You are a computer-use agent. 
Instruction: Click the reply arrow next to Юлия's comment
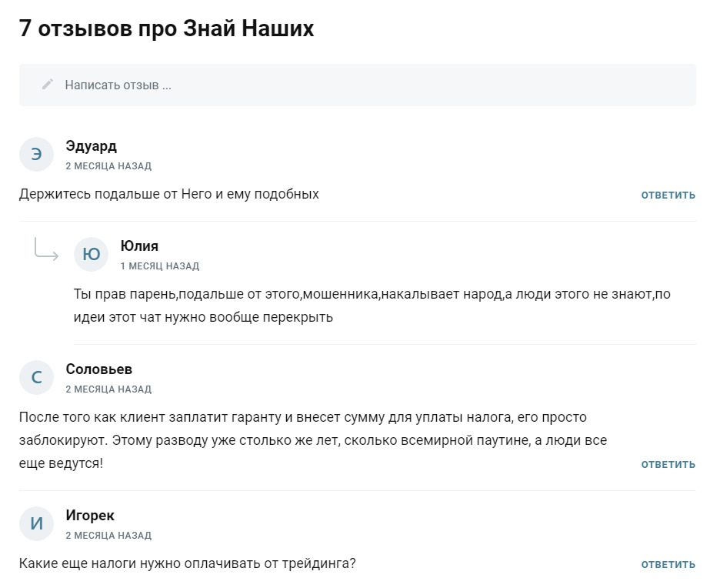coord(48,250)
